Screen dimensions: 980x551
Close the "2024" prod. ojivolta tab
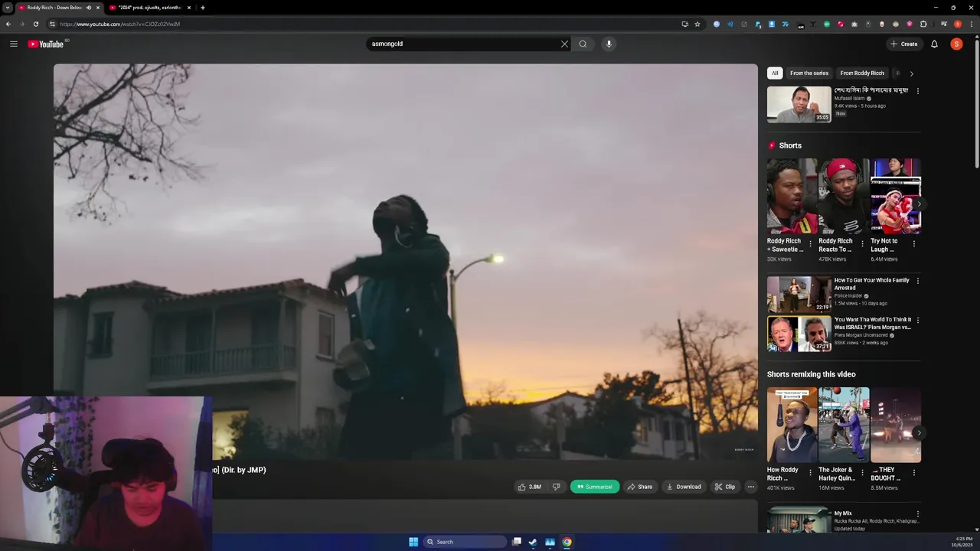tap(189, 8)
